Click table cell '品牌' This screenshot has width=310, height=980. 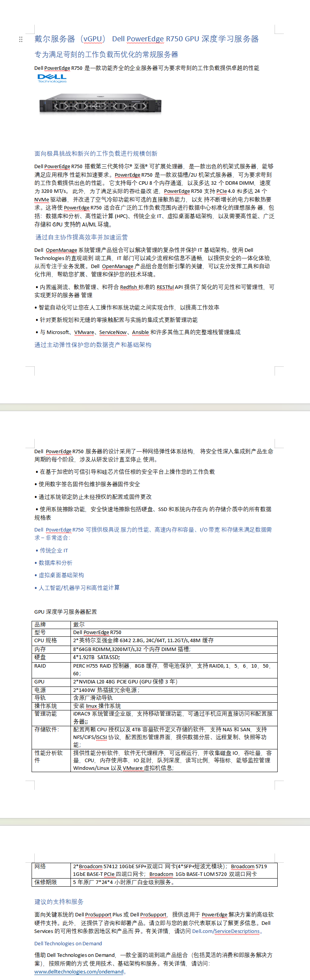[51, 624]
